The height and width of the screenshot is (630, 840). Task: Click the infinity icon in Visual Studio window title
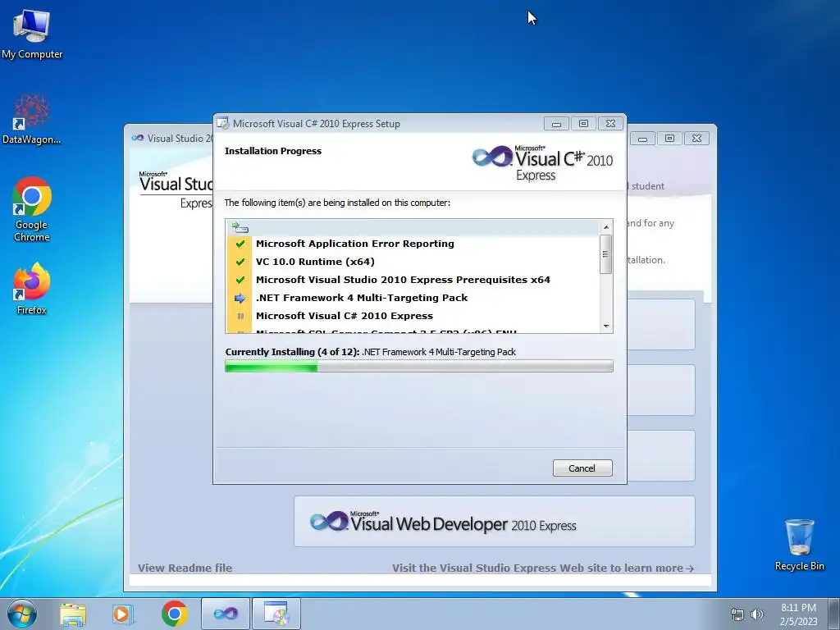[x=138, y=138]
